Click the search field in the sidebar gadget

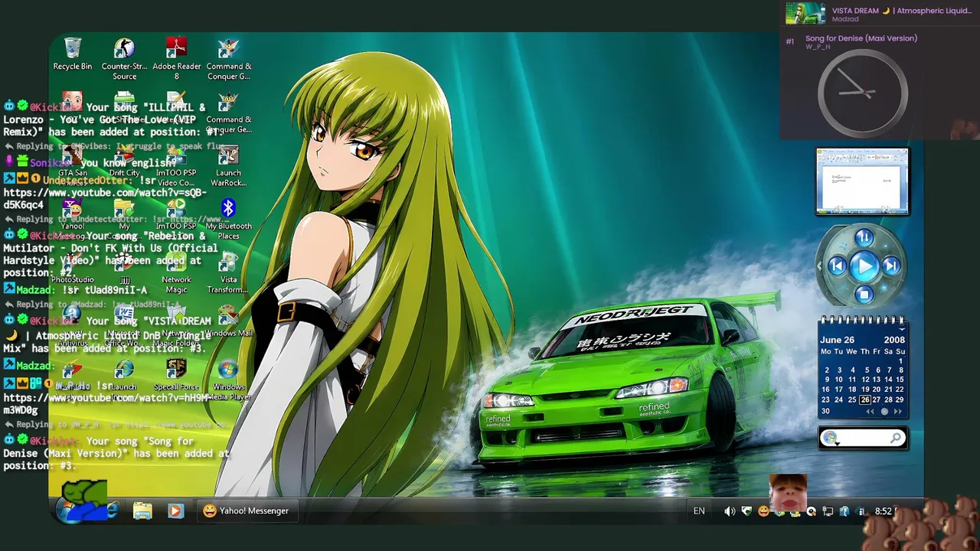click(863, 439)
